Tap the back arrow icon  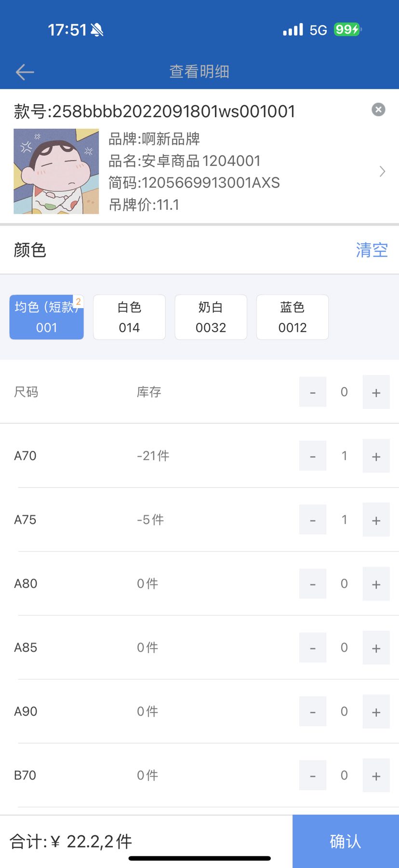(25, 72)
